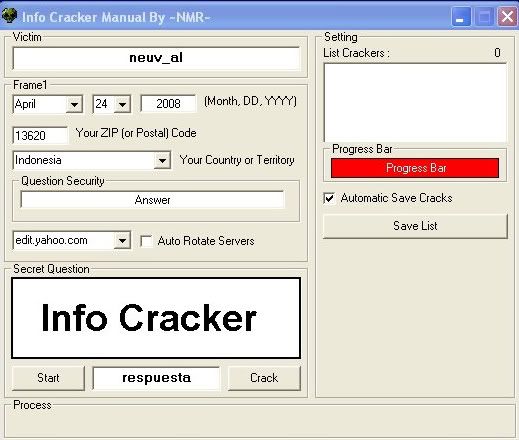The width and height of the screenshot is (519, 440).
Task: Click the respuesta text field
Action: [156, 378]
